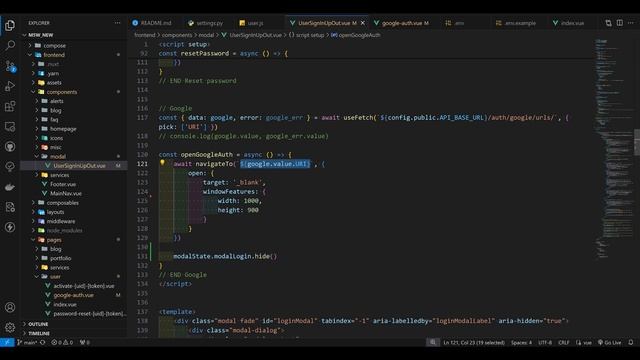Click the remote window indicator in status bar
The height and width of the screenshot is (360, 640).
pyautogui.click(x=7, y=342)
